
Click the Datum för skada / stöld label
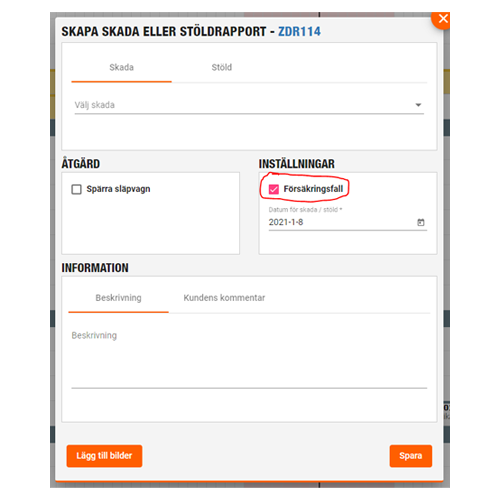pyautogui.click(x=305, y=210)
